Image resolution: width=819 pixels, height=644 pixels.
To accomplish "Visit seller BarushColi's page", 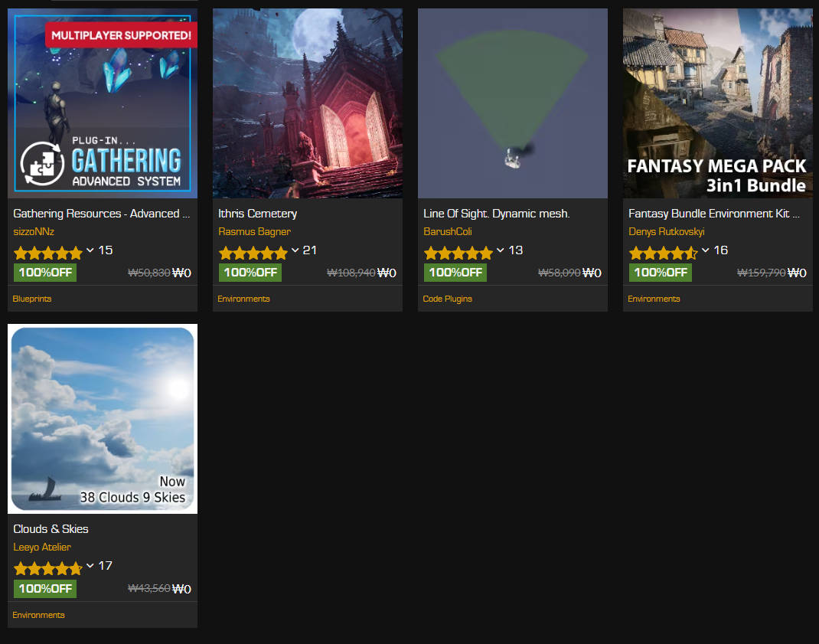I will point(448,231).
